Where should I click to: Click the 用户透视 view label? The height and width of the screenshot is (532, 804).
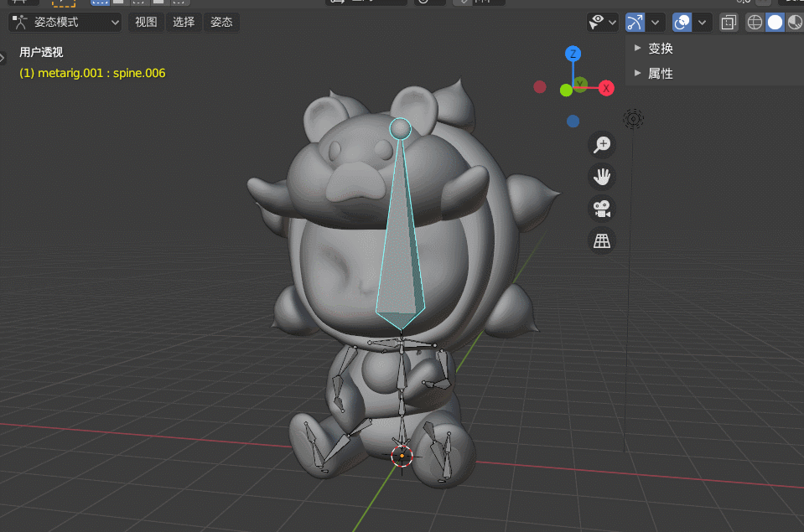coord(41,52)
